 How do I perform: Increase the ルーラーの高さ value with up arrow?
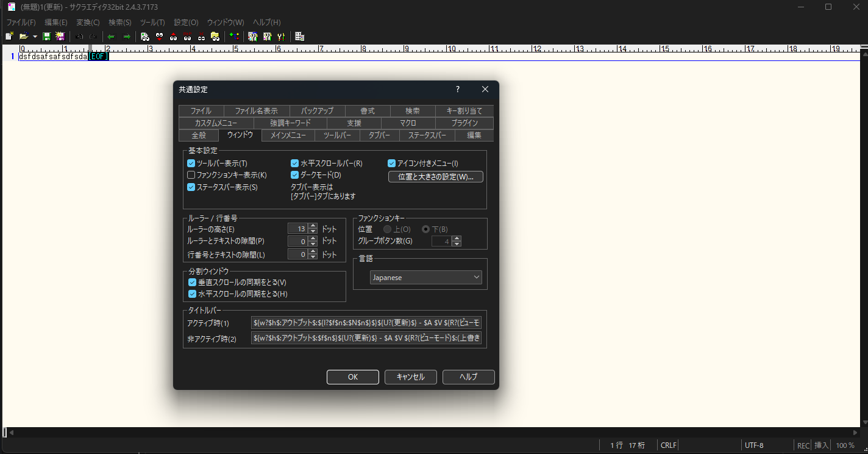(313, 226)
